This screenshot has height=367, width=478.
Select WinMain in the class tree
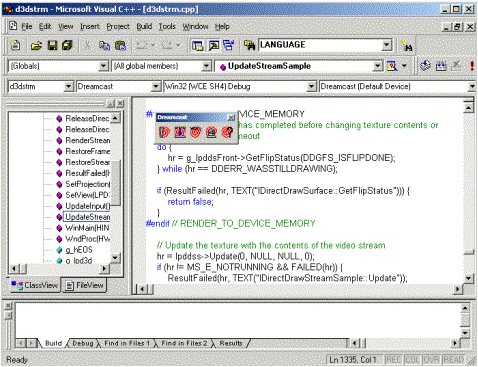tap(87, 228)
